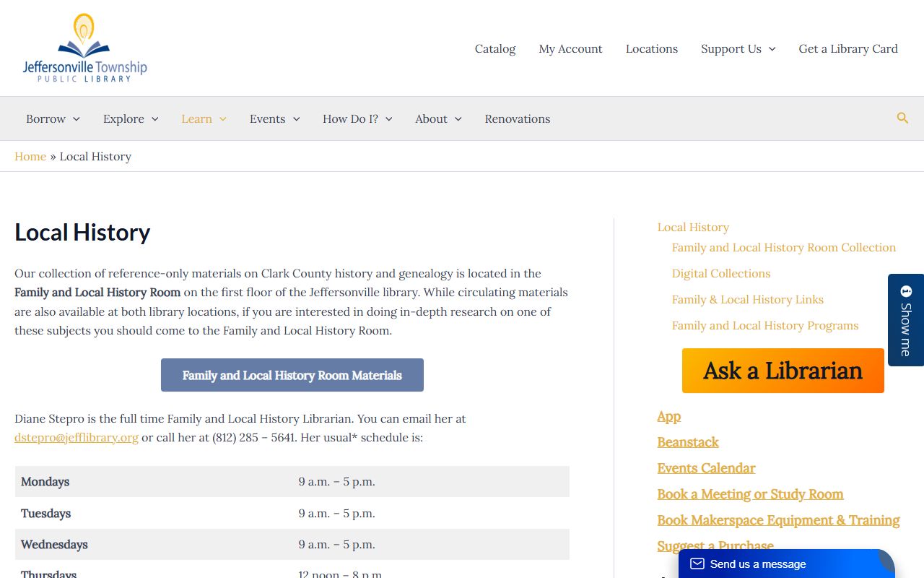Open the Locations page
Viewport: 924px width, 578px height.
652,48
